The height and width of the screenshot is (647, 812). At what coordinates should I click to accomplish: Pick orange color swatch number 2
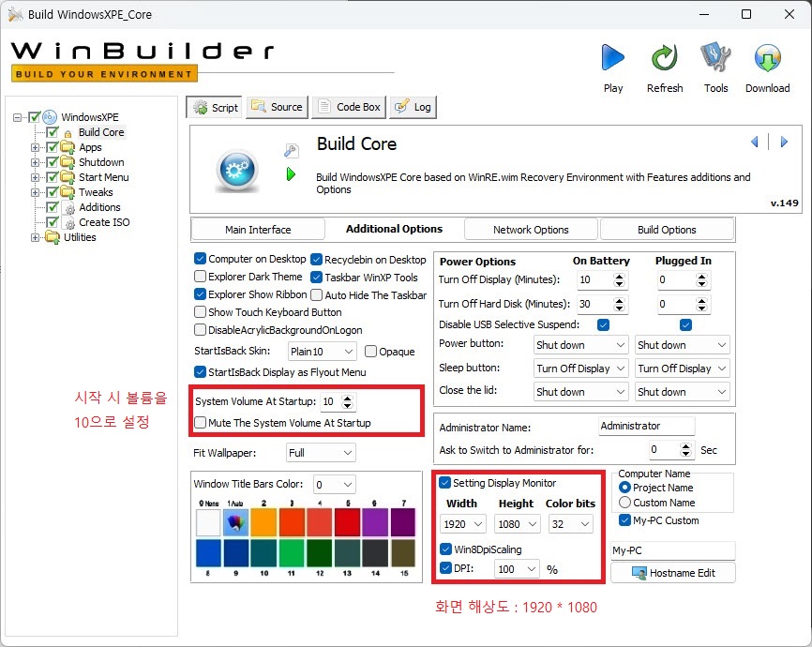(x=263, y=522)
